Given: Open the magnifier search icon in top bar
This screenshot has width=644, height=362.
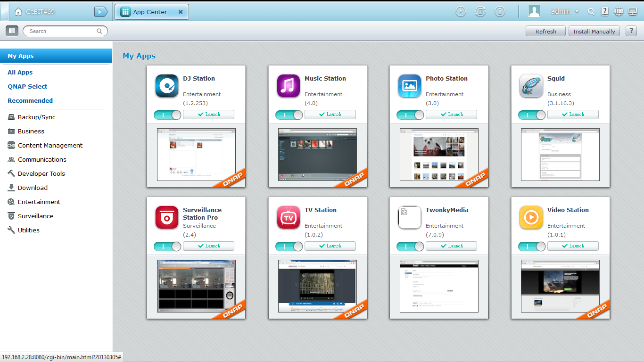Looking at the screenshot, I should 591,12.
